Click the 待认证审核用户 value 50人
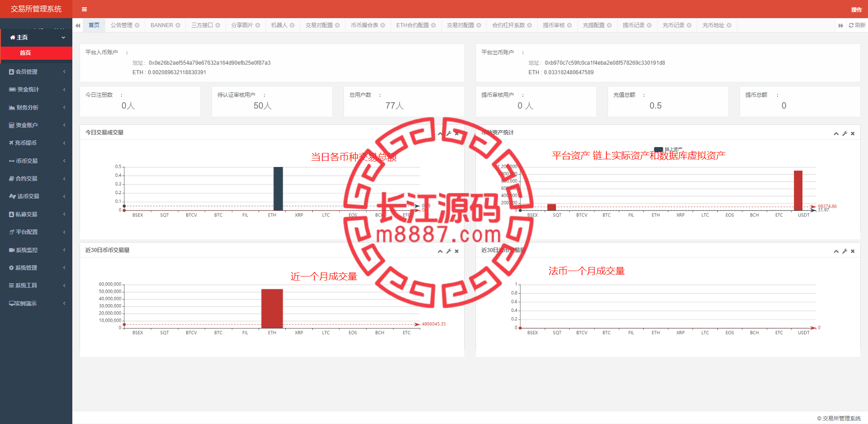 [x=263, y=106]
